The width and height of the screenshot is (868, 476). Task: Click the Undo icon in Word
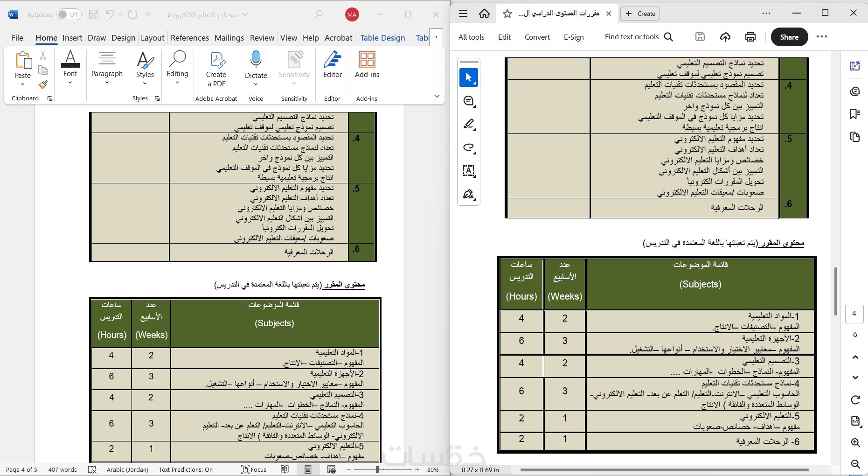tap(110, 14)
